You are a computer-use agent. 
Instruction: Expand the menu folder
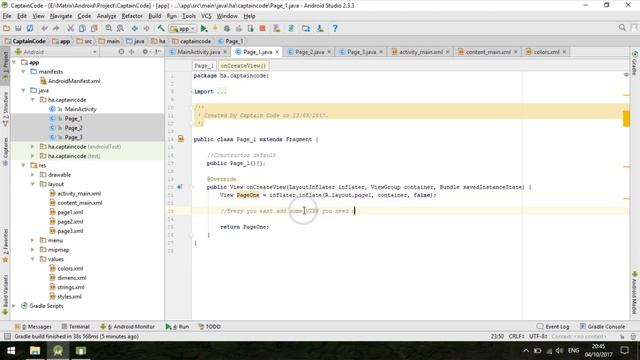(x=33, y=240)
